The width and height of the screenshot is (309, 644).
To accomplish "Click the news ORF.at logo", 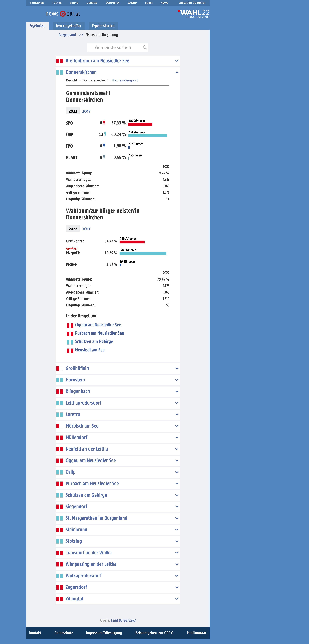I will coord(63,14).
